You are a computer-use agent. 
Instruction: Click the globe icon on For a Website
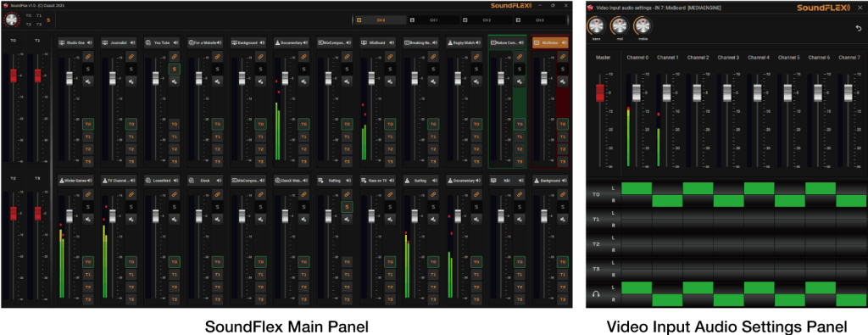tap(192, 42)
